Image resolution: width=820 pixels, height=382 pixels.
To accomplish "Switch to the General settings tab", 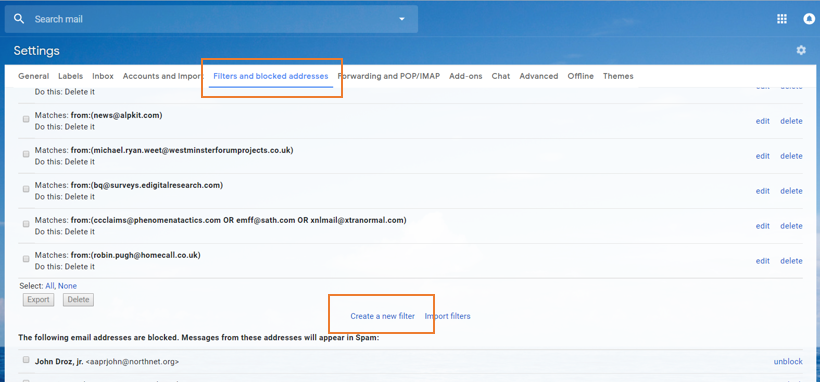I will pos(33,76).
